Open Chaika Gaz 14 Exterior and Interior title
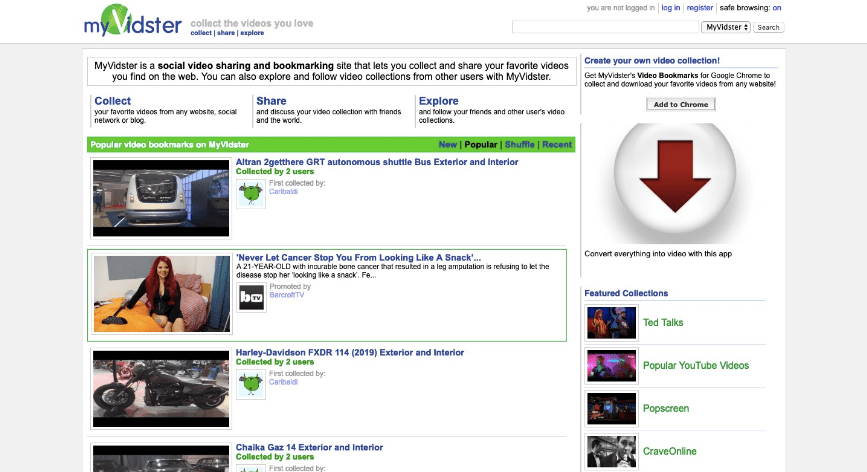The image size is (867, 472). (x=309, y=447)
